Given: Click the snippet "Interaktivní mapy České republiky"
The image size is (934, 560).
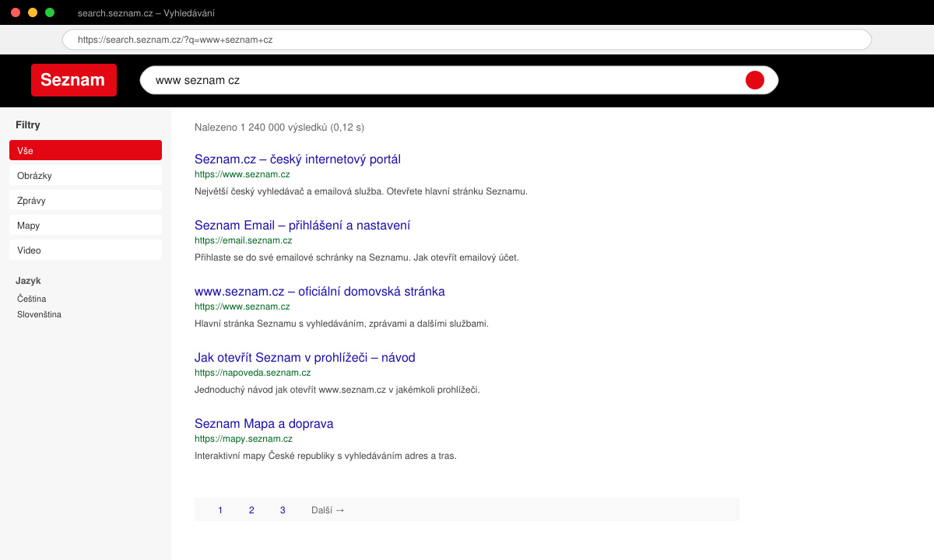Looking at the screenshot, I should 325,456.
